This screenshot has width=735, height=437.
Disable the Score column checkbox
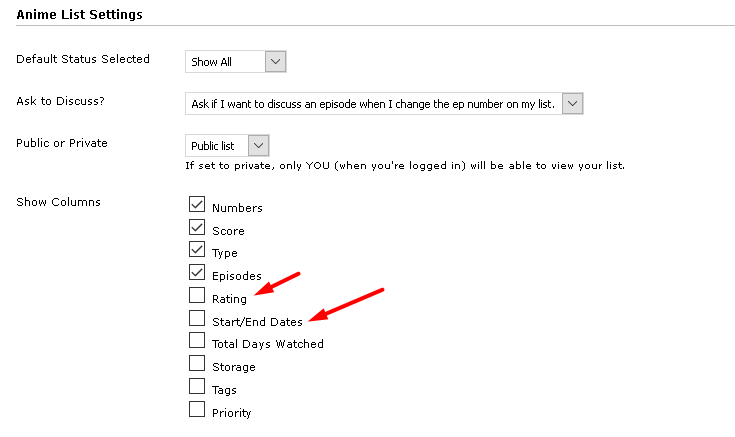197,227
